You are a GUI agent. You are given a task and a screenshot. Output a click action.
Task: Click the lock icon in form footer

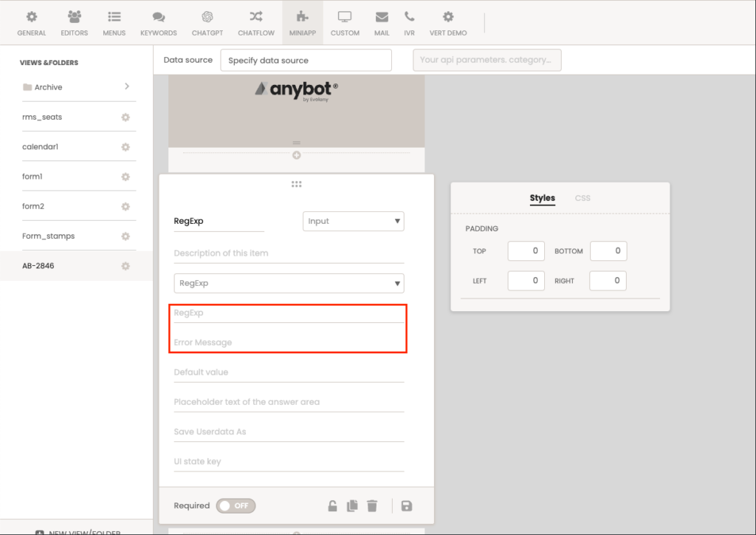[333, 506]
